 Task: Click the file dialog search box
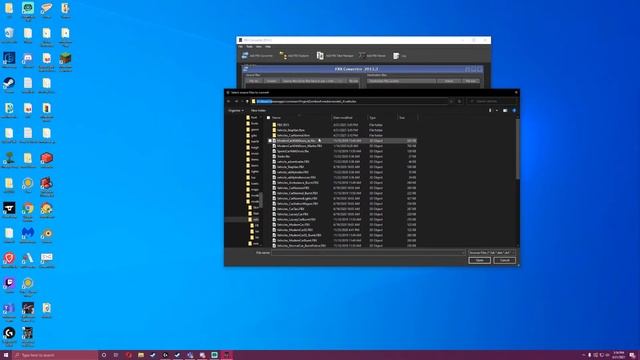point(492,101)
